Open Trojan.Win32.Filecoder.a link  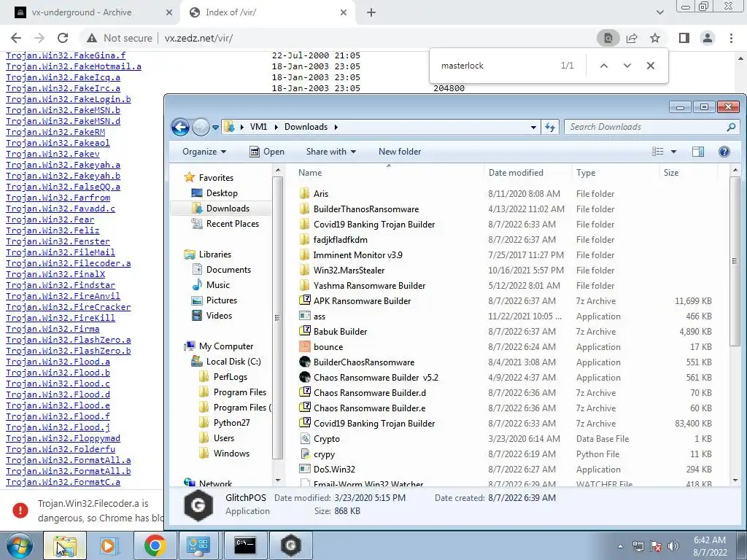pos(68,263)
